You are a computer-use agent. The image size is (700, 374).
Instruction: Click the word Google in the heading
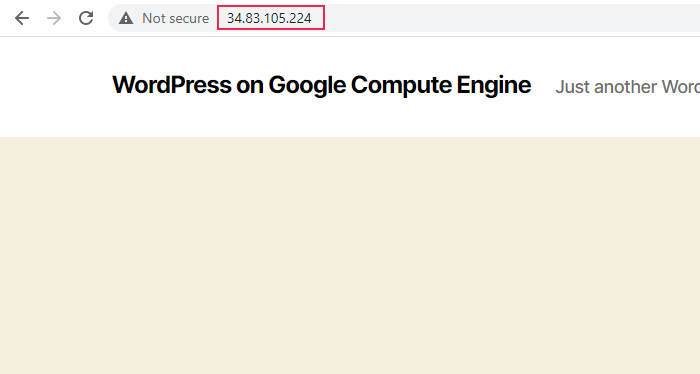point(307,86)
